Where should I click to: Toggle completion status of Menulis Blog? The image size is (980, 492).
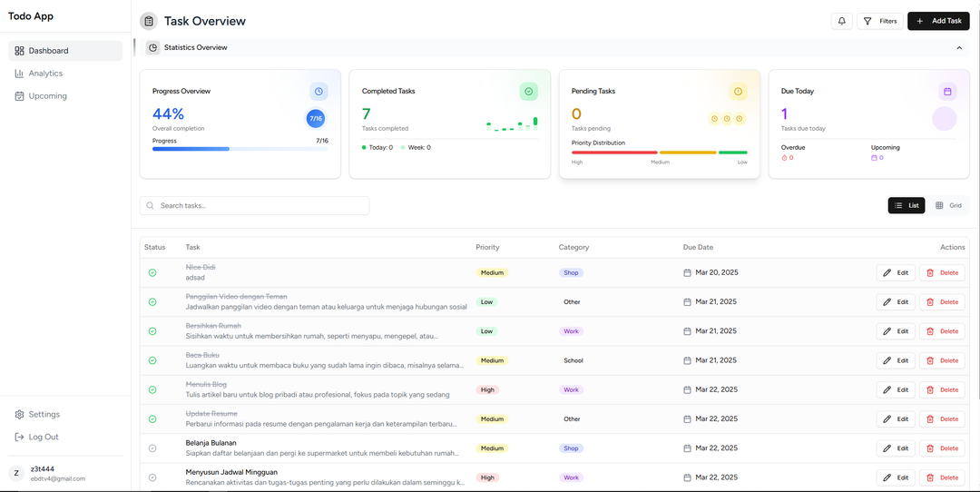(152, 390)
